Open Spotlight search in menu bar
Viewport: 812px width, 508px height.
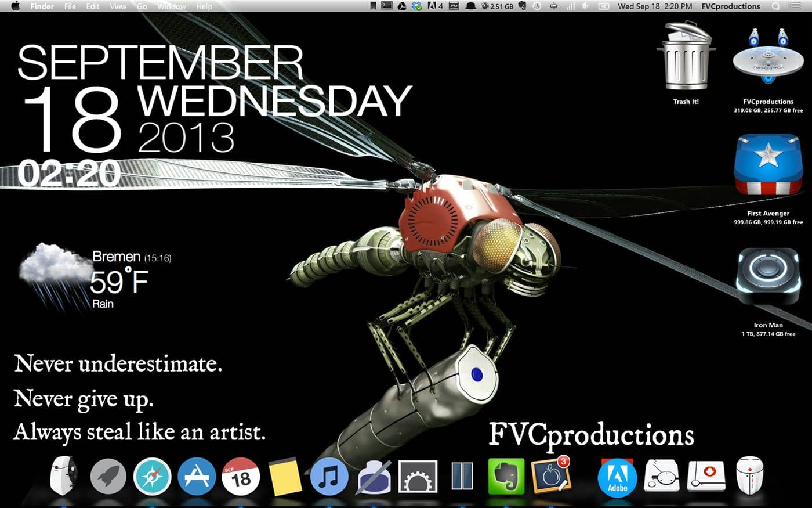point(775,6)
